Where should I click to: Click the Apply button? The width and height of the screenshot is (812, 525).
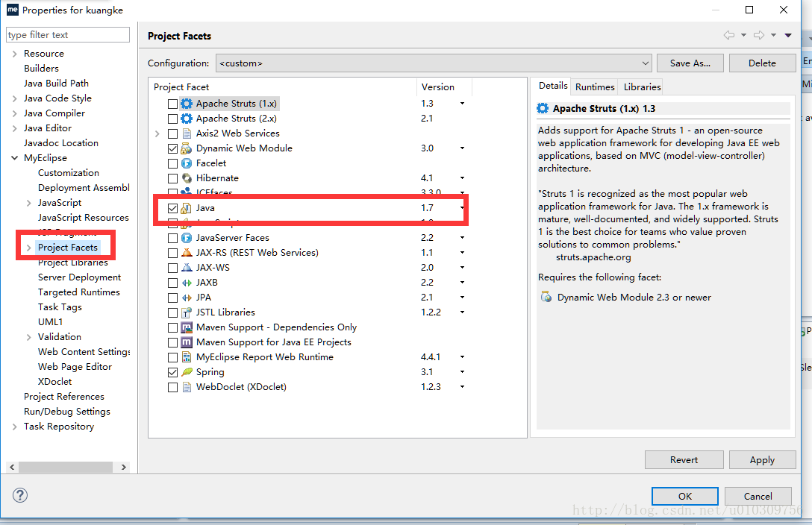click(762, 460)
